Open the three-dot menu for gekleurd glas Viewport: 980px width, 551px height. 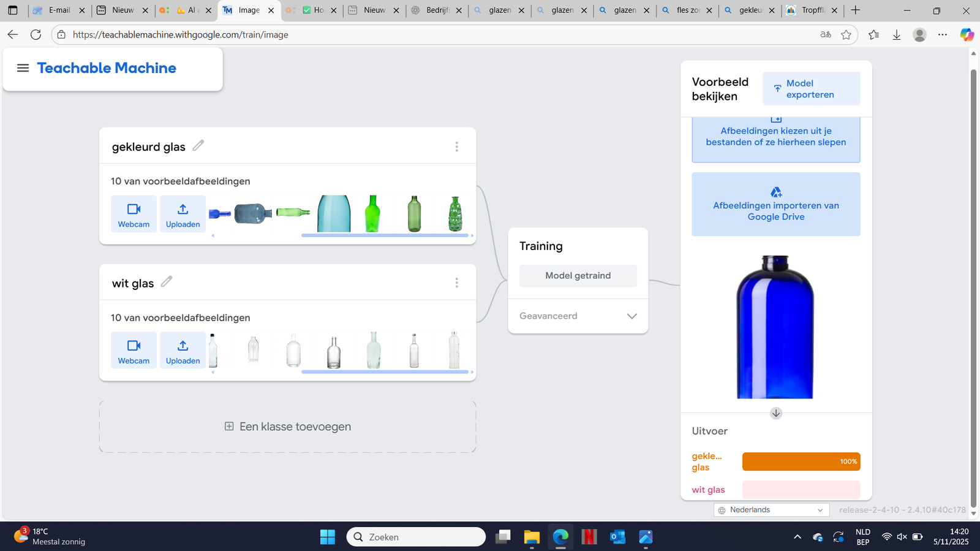(456, 146)
